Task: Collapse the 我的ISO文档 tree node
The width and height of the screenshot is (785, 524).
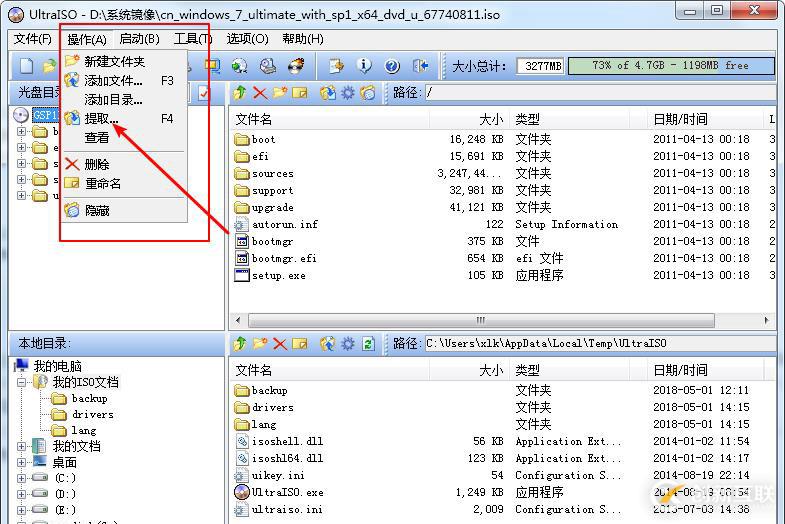Action: pyautogui.click(x=22, y=382)
